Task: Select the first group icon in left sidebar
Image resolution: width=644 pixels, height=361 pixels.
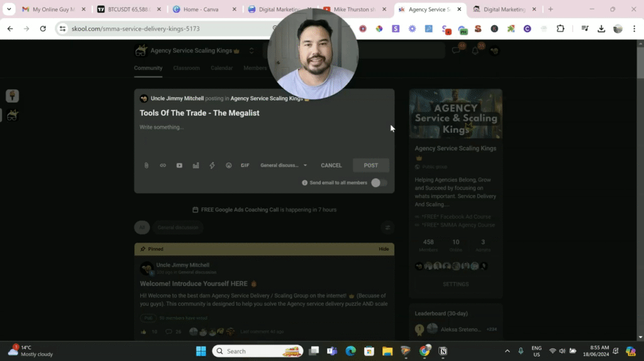Action: coord(13,96)
